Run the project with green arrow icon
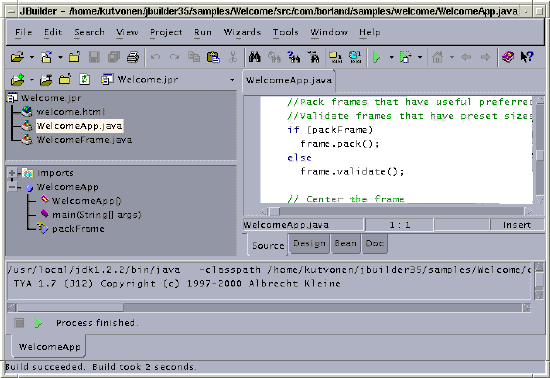Viewport: 550px width, 378px height. 377,57
